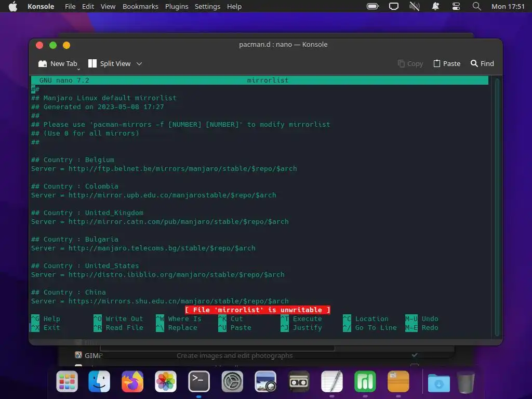Open the Launchpad grid icon in dock
Screen dimensions: 532x399
[x=67, y=381]
